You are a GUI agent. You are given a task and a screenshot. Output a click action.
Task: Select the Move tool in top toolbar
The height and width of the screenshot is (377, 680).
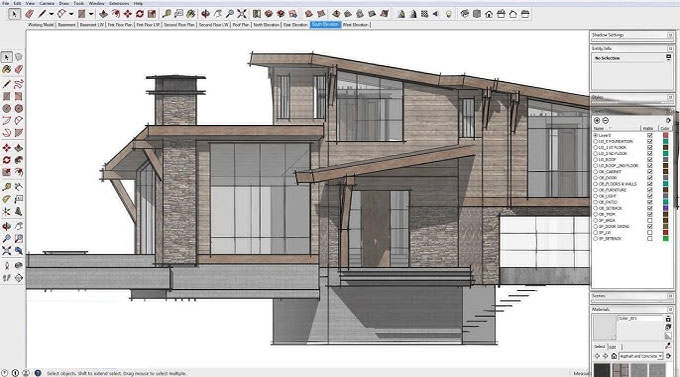[x=128, y=14]
